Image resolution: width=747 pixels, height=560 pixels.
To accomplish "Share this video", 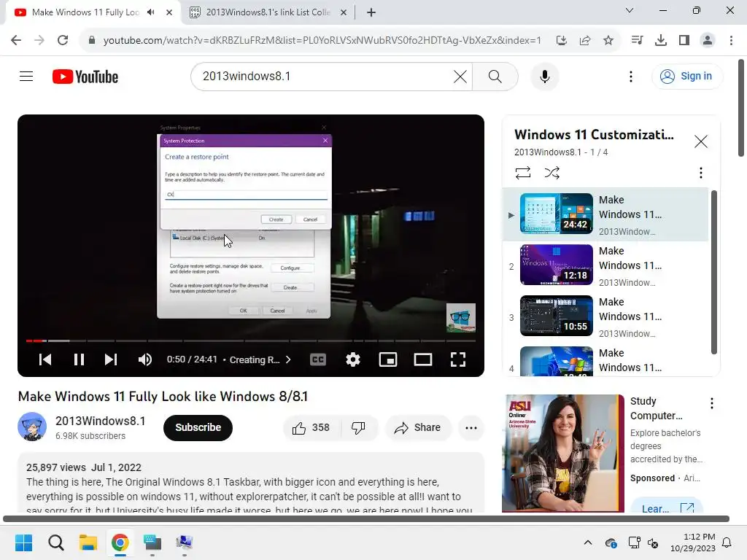I will pyautogui.click(x=418, y=427).
